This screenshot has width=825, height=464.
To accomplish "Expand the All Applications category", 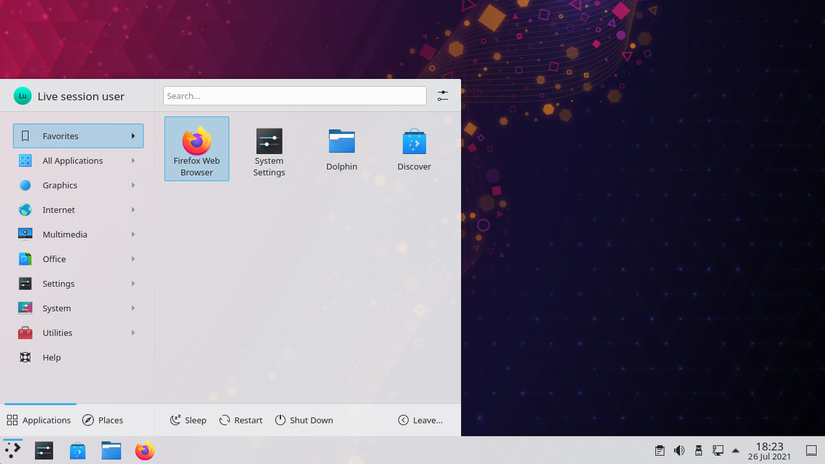I will point(78,161).
